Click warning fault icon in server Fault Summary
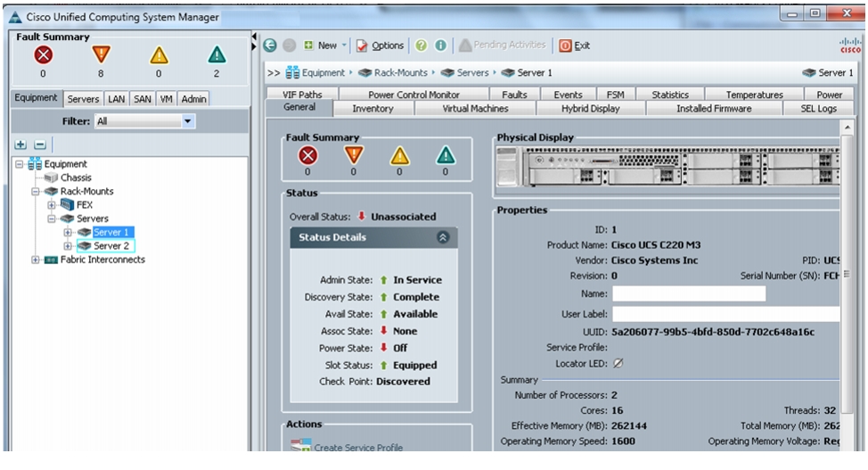This screenshot has height=470, width=868. 446,156
